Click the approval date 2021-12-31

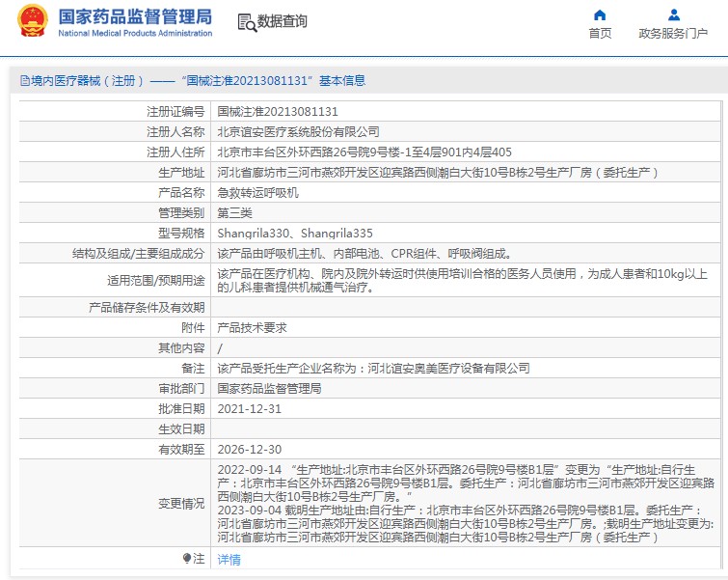[249, 408]
